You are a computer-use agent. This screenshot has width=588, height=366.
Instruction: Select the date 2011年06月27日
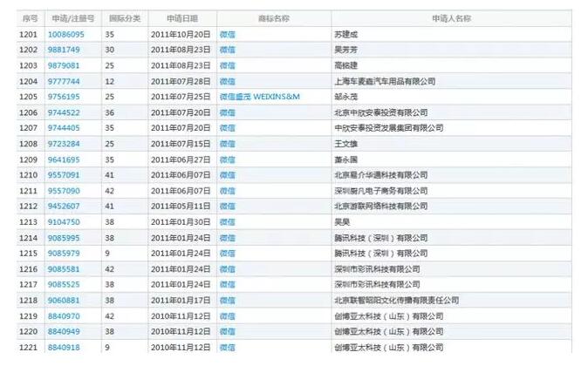coord(181,159)
